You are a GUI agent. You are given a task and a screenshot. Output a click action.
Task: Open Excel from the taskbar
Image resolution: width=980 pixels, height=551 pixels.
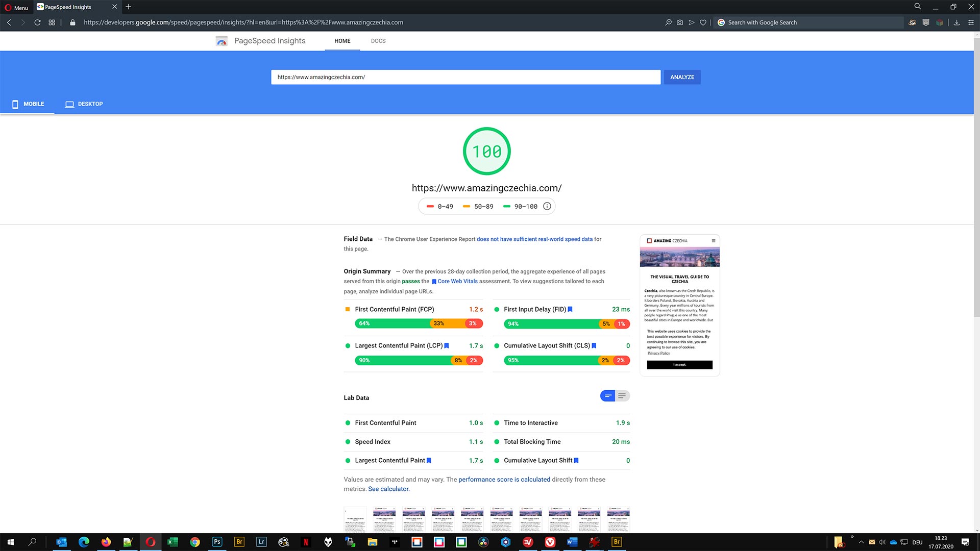pos(173,542)
